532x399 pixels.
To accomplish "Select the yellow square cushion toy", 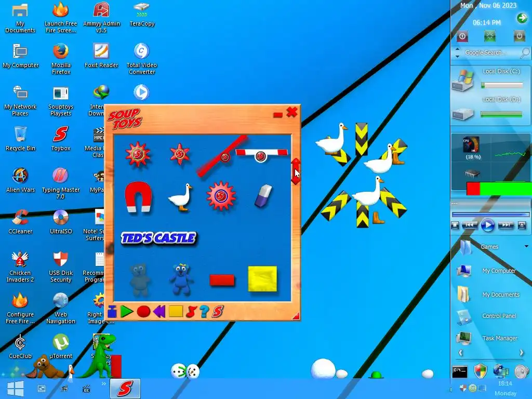I will pyautogui.click(x=262, y=279).
